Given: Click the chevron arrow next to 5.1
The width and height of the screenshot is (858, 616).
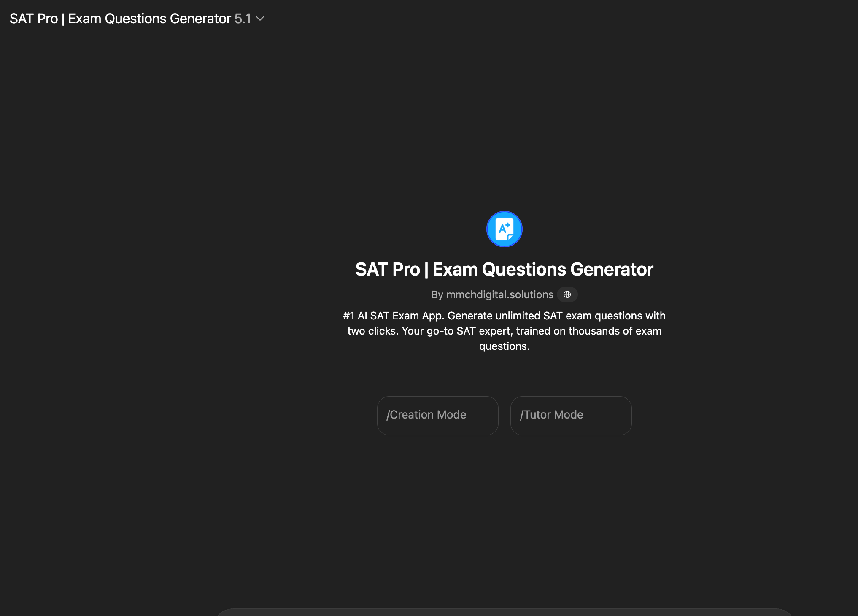Looking at the screenshot, I should pos(260,19).
